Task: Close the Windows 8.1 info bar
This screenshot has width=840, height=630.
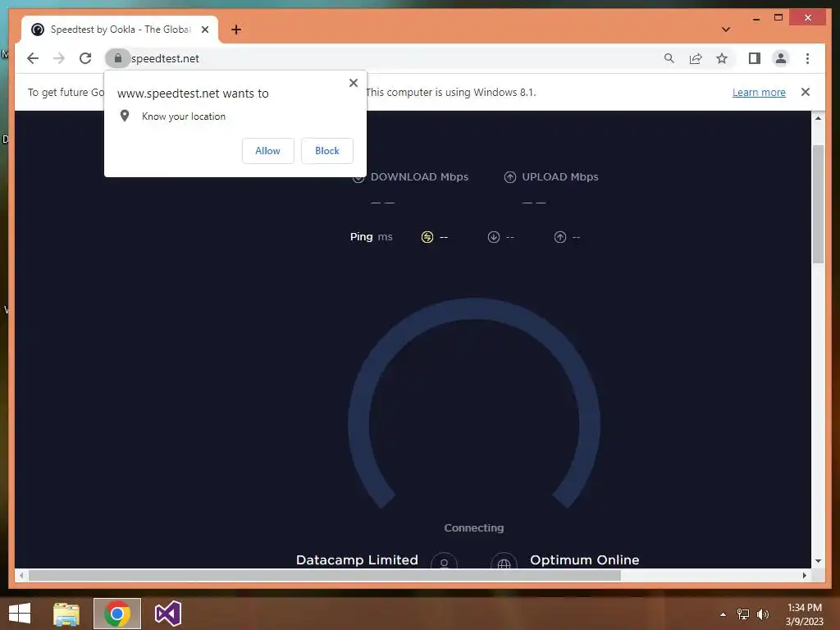Action: (x=806, y=92)
